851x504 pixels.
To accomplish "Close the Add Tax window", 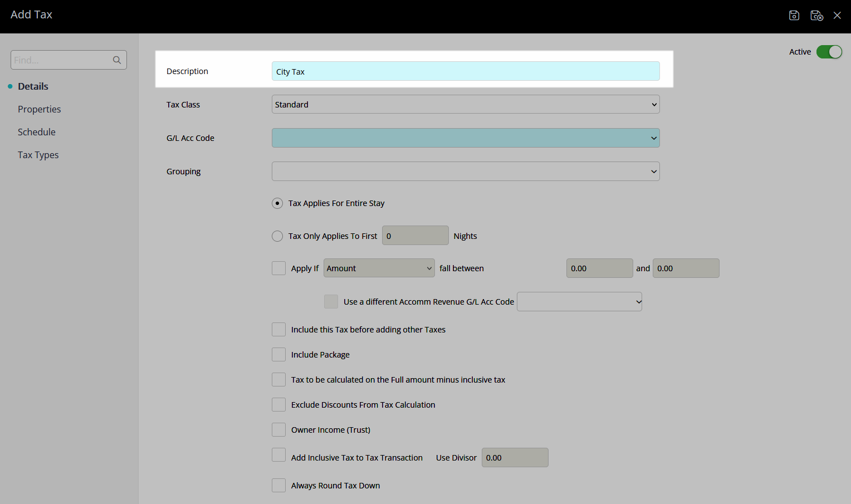I will click(837, 16).
